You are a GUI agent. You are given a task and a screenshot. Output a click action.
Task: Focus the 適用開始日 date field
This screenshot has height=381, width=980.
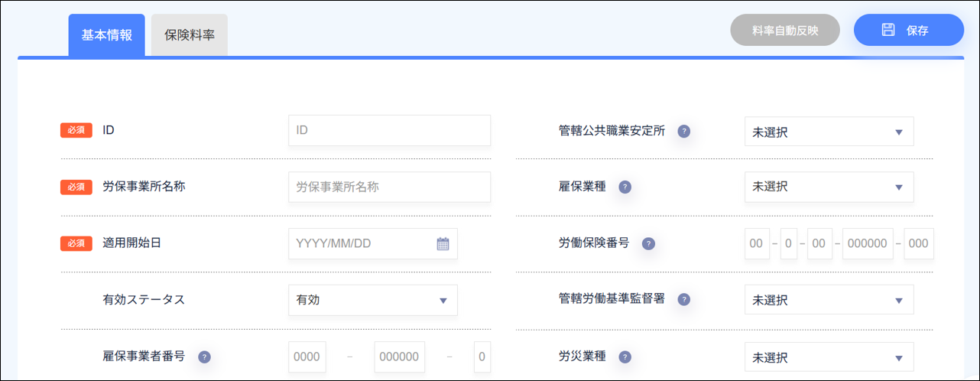tap(373, 244)
